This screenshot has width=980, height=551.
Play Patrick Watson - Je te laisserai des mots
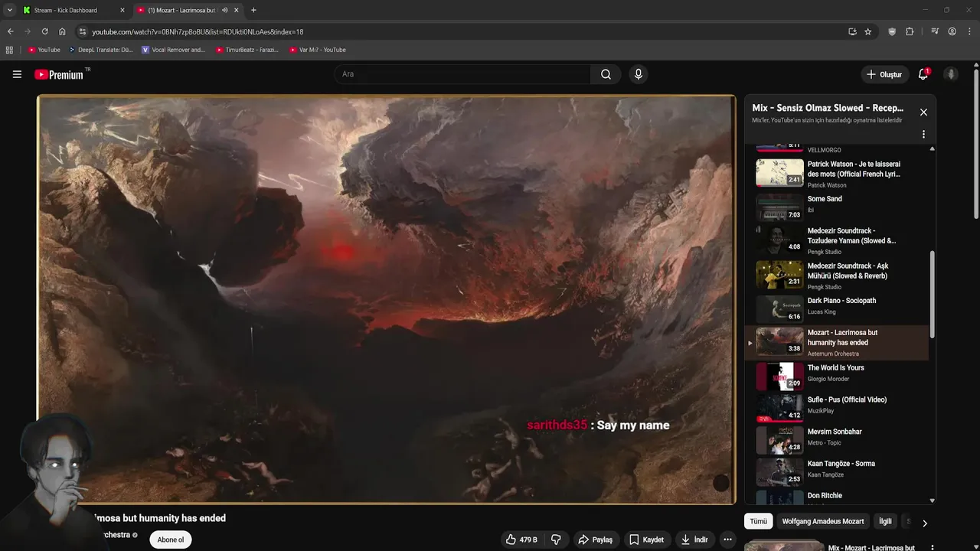[x=838, y=174]
